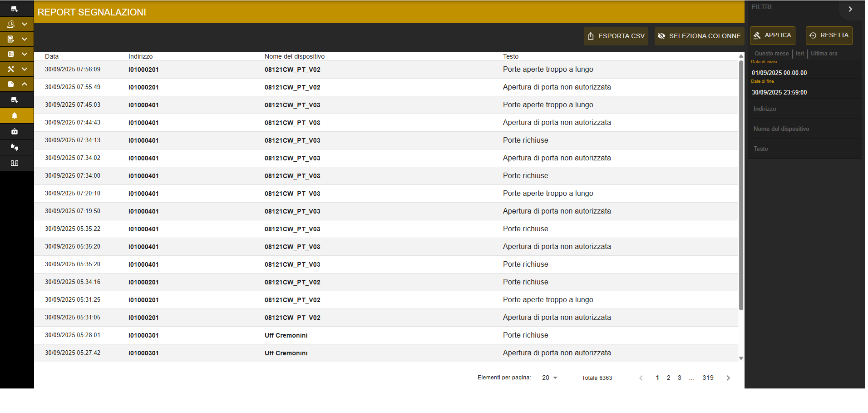This screenshot has height=413, width=868.
Task: Click the Data di fine field
Action: [x=805, y=89]
